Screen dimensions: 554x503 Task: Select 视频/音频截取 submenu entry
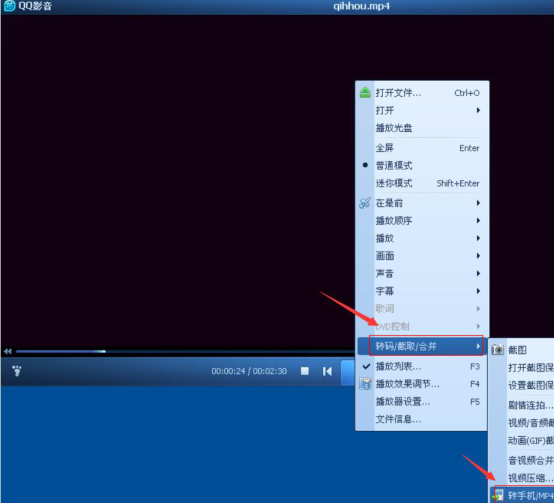(522, 423)
